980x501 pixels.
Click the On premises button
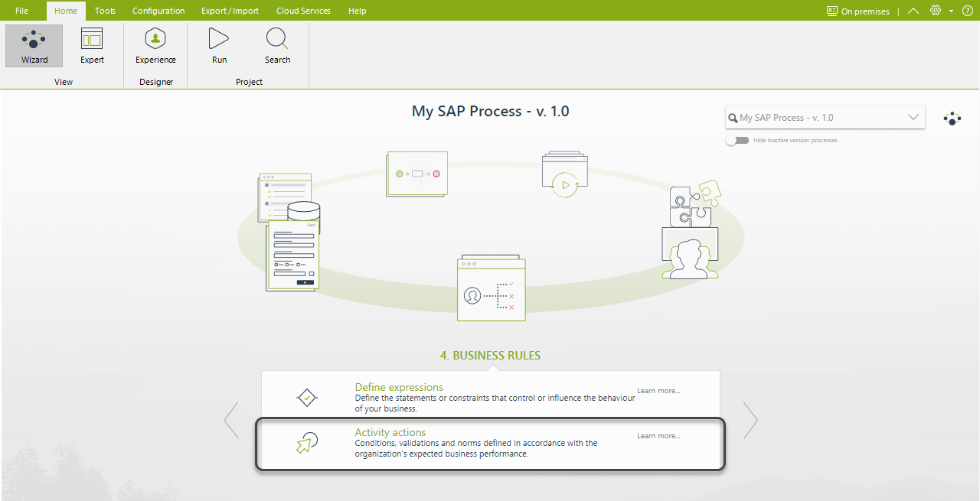[857, 11]
